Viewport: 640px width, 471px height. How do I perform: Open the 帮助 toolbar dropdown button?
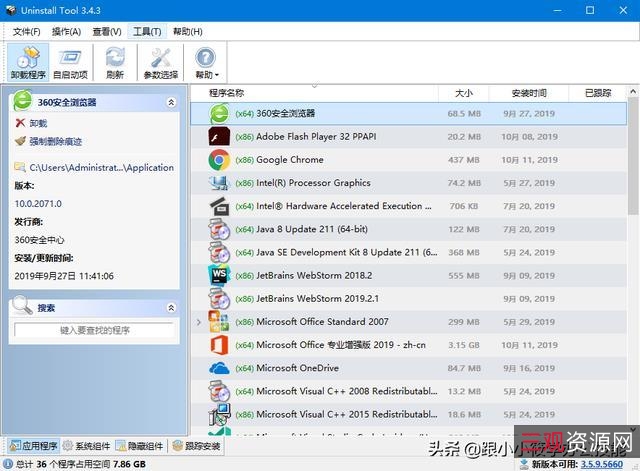207,62
